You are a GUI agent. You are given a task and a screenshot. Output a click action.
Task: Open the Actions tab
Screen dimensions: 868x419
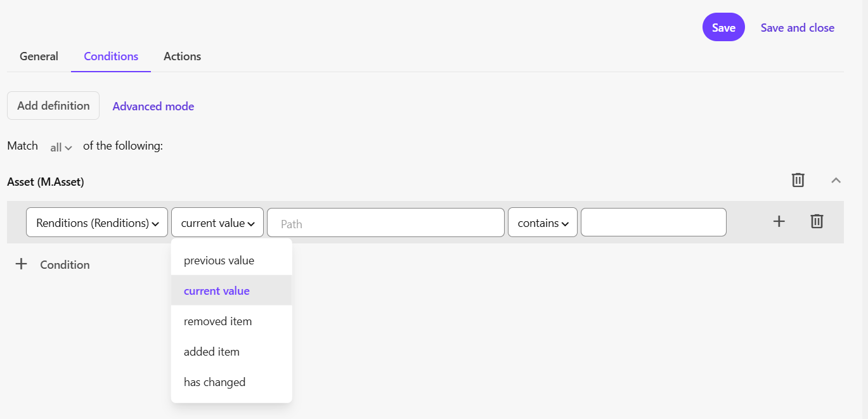click(182, 56)
